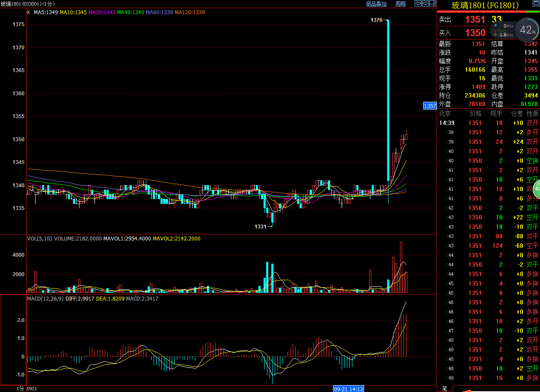Click the 1331 low price marker
Viewport: 540px width, 392px height.
pos(261,226)
